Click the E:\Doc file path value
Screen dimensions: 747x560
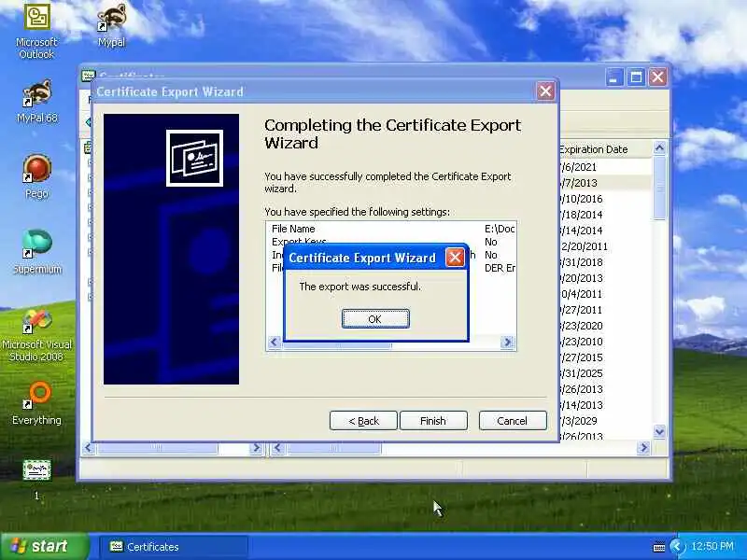pyautogui.click(x=500, y=229)
